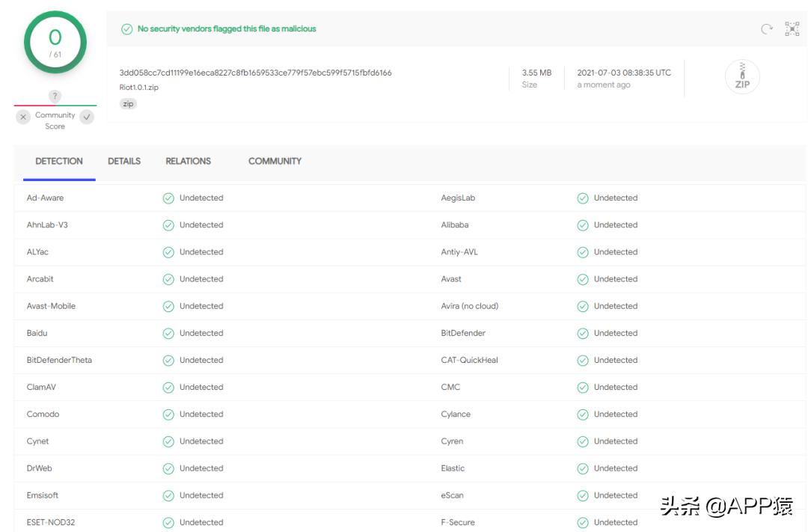The height and width of the screenshot is (532, 808).
Task: Click the question mark above Community Score
Action: [x=55, y=96]
